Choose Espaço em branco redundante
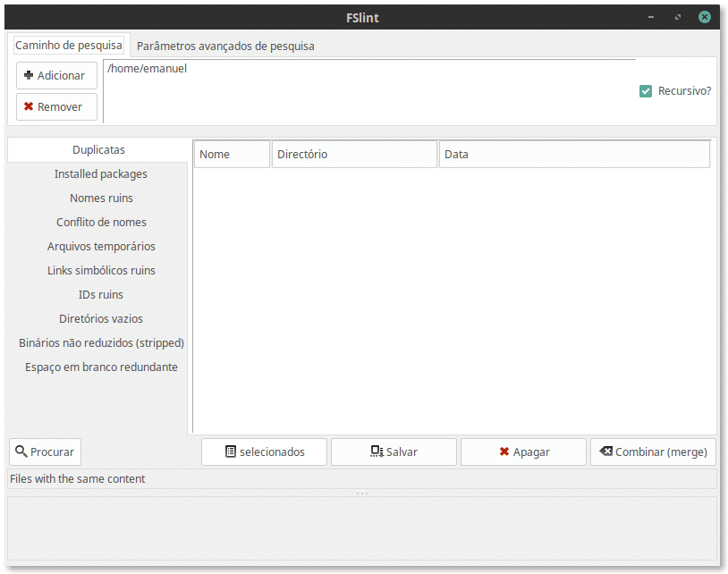The image size is (728, 574). [x=101, y=367]
